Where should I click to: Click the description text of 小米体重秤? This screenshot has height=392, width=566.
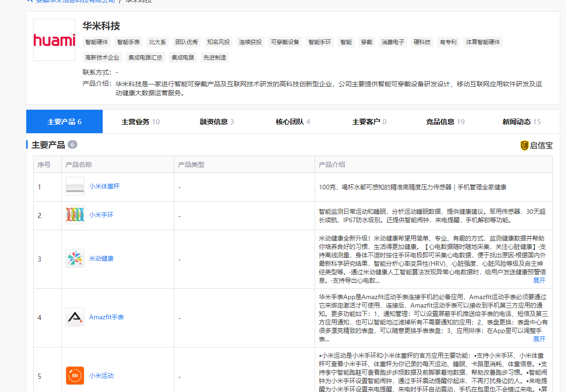pos(413,187)
